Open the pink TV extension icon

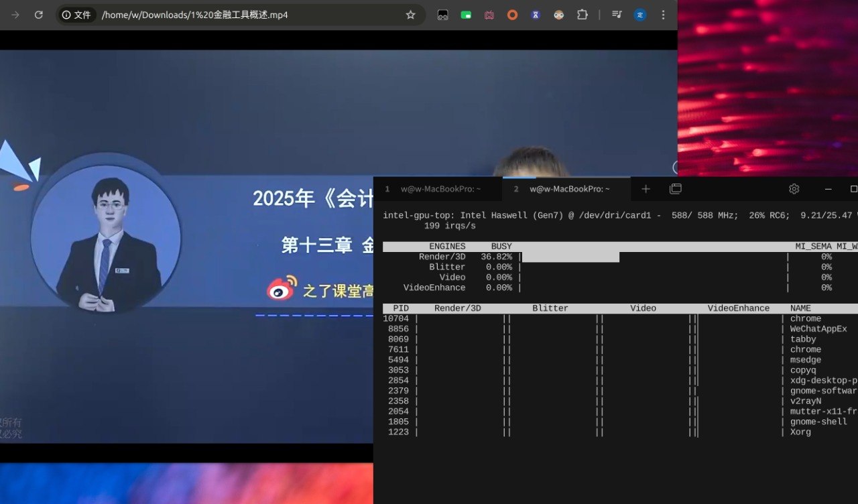489,15
